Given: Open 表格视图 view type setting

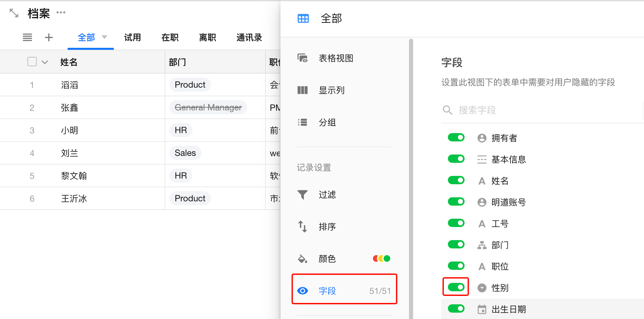Looking at the screenshot, I should point(335,58).
